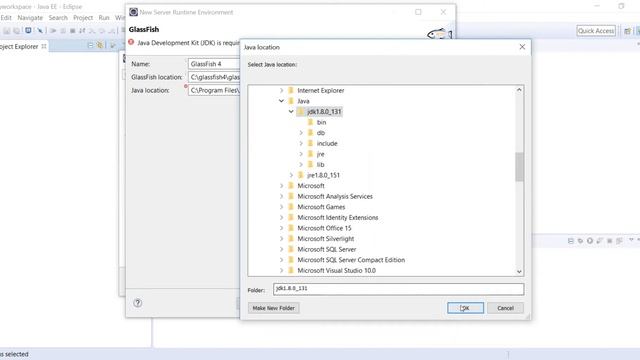Click the Suspend icon in the Eclipse toolbar
Screen dimensions: 640x360
63,31
